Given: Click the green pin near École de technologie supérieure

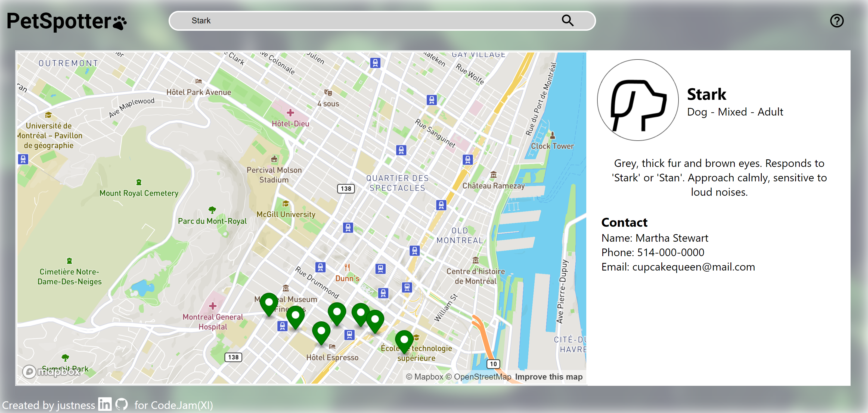Looking at the screenshot, I should (x=404, y=340).
